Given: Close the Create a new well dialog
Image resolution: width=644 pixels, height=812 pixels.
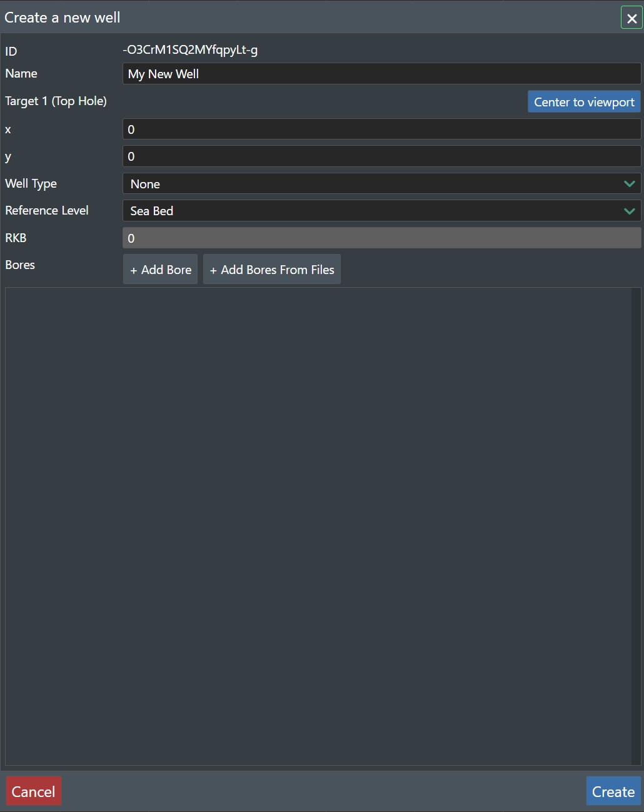Looking at the screenshot, I should point(631,18).
